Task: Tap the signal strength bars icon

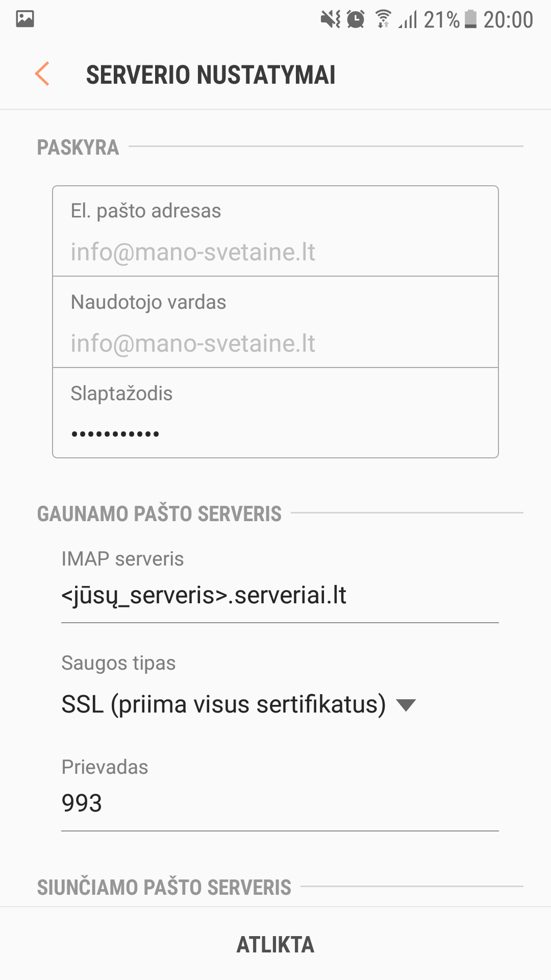Action: (x=408, y=20)
